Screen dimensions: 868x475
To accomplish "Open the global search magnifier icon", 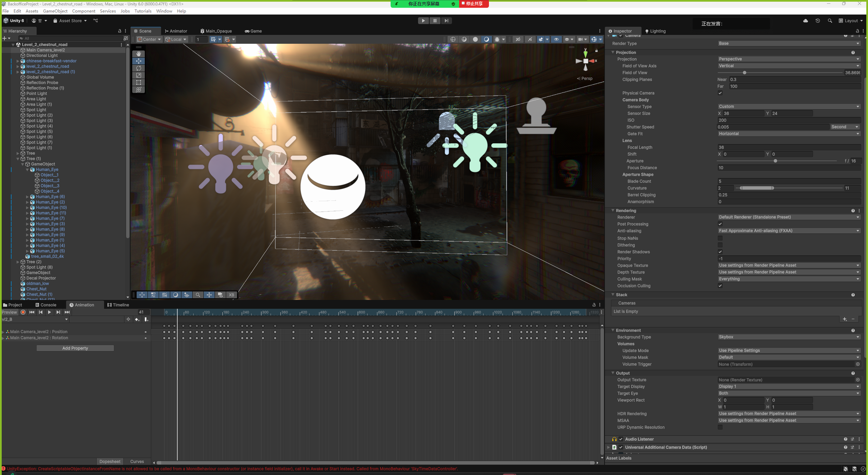I will [x=829, y=21].
